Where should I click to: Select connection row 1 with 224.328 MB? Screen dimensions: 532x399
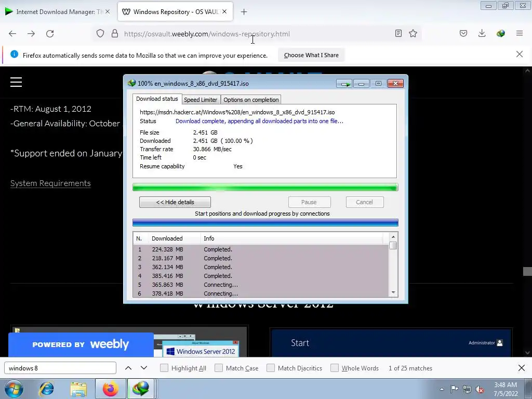(261, 249)
